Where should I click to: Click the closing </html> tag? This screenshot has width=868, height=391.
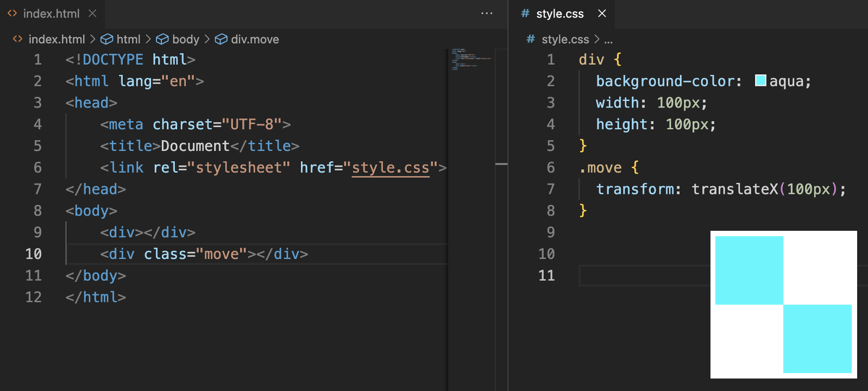[x=96, y=297]
